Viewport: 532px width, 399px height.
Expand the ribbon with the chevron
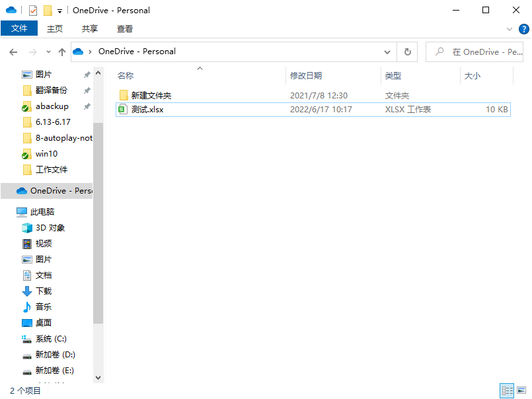(510, 29)
